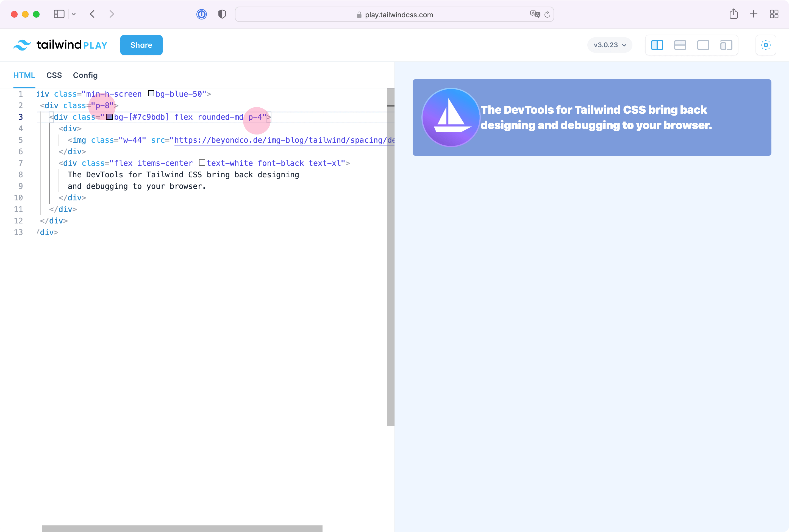The image size is (789, 532).
Task: Open the sidebar options chevron
Action: (x=74, y=14)
